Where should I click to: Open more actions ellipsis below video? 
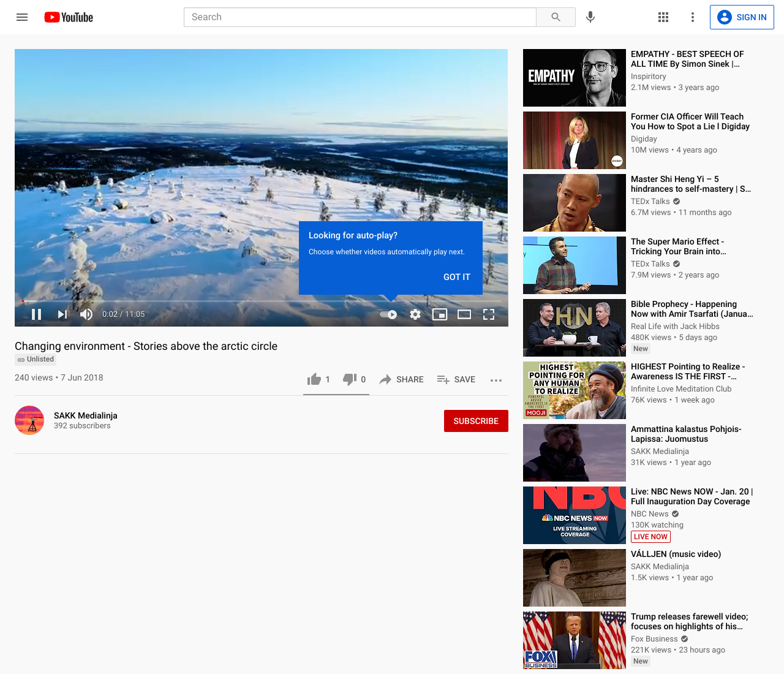click(x=496, y=380)
